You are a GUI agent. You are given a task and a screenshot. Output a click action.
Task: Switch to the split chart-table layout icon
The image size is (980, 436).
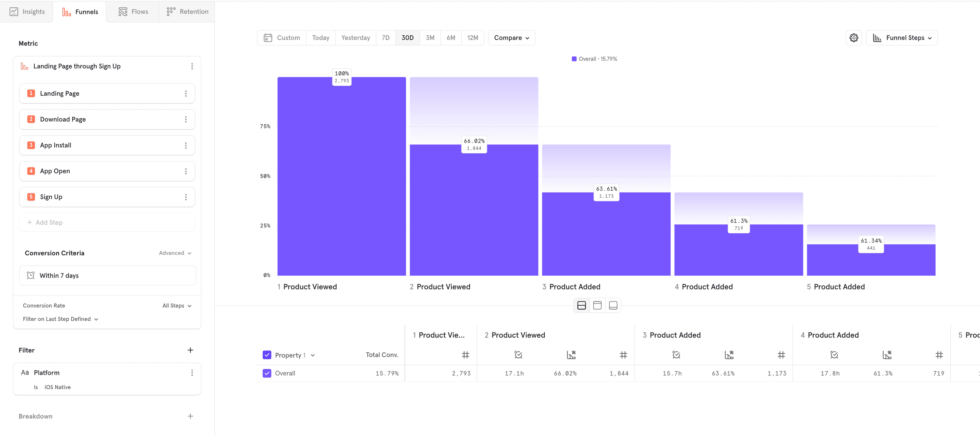581,306
